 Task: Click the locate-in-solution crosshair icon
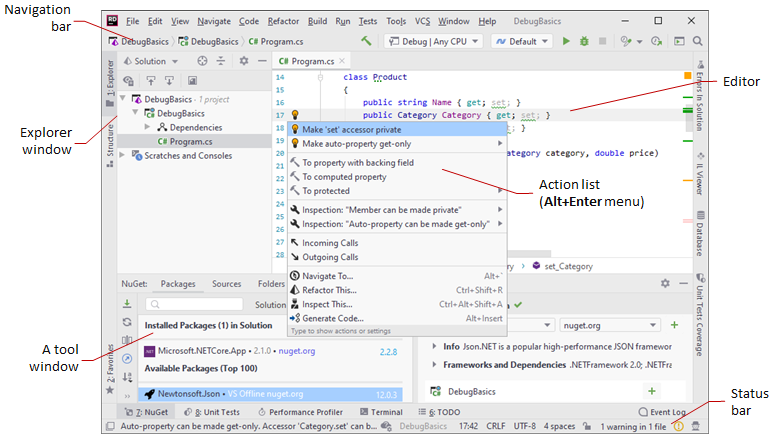coord(202,61)
